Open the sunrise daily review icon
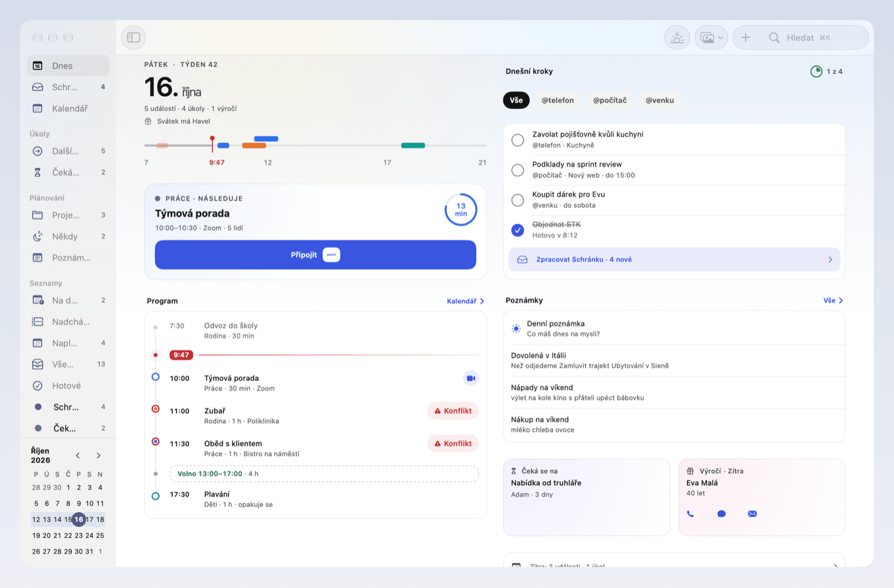This screenshot has width=894, height=588. pos(677,38)
